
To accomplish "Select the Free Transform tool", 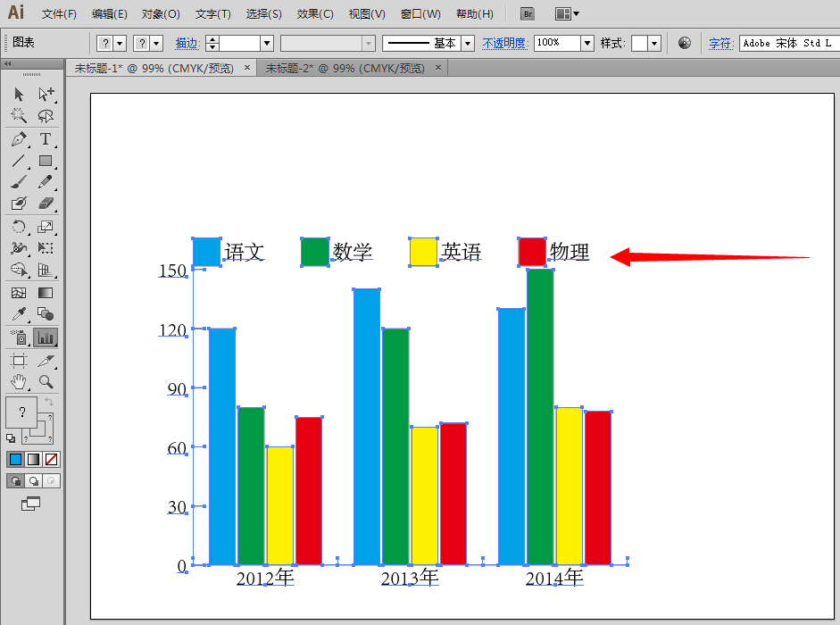I will coord(46,248).
